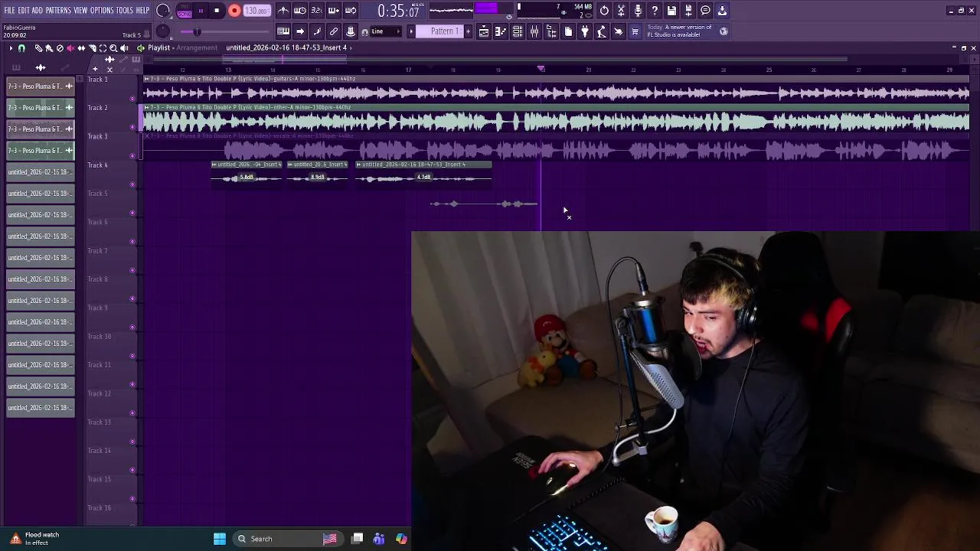This screenshot has height=551, width=980.
Task: Select the playlist zoom magnifier tool
Action: [x=113, y=48]
